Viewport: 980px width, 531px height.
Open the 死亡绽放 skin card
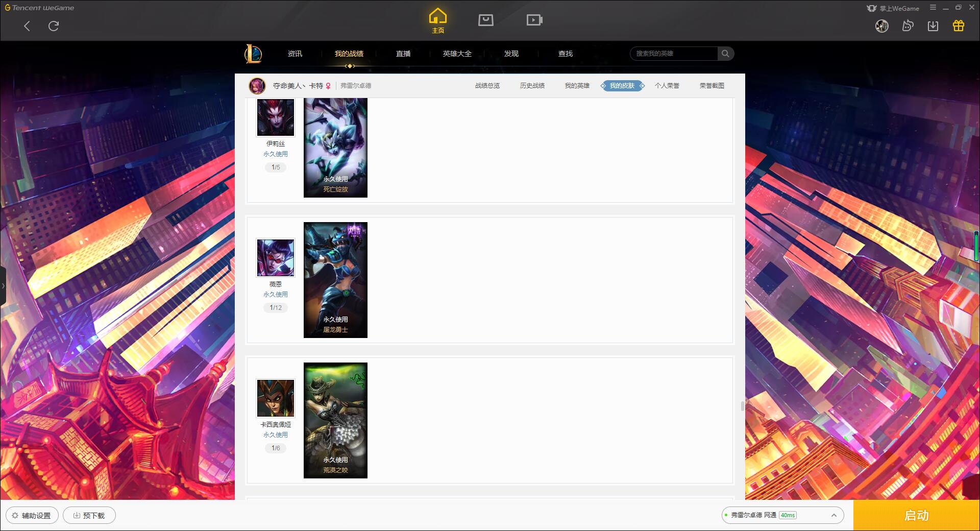tap(335, 148)
